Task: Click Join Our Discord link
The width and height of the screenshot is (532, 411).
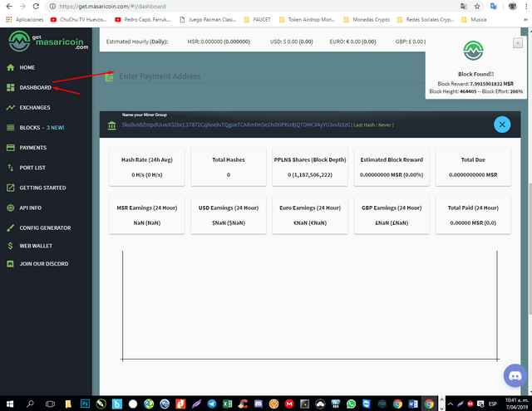Action: tap(44, 263)
